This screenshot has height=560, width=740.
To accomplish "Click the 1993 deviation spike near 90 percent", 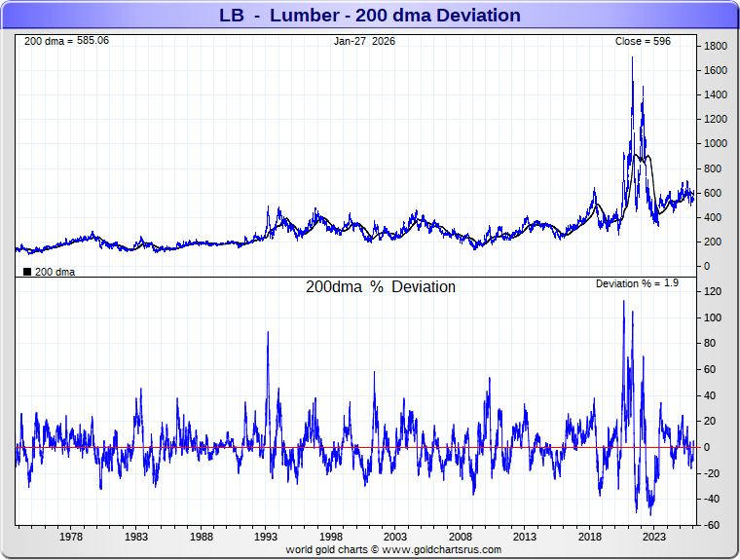I will (268, 333).
